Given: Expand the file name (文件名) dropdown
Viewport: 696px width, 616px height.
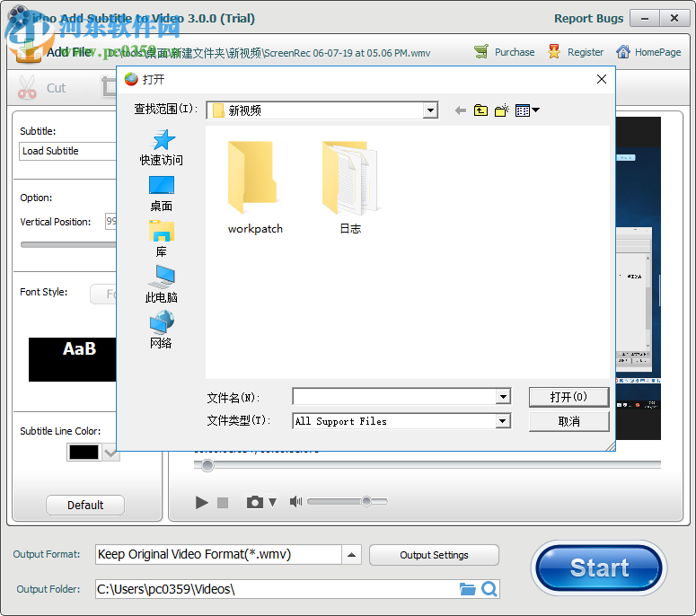Looking at the screenshot, I should 503,396.
